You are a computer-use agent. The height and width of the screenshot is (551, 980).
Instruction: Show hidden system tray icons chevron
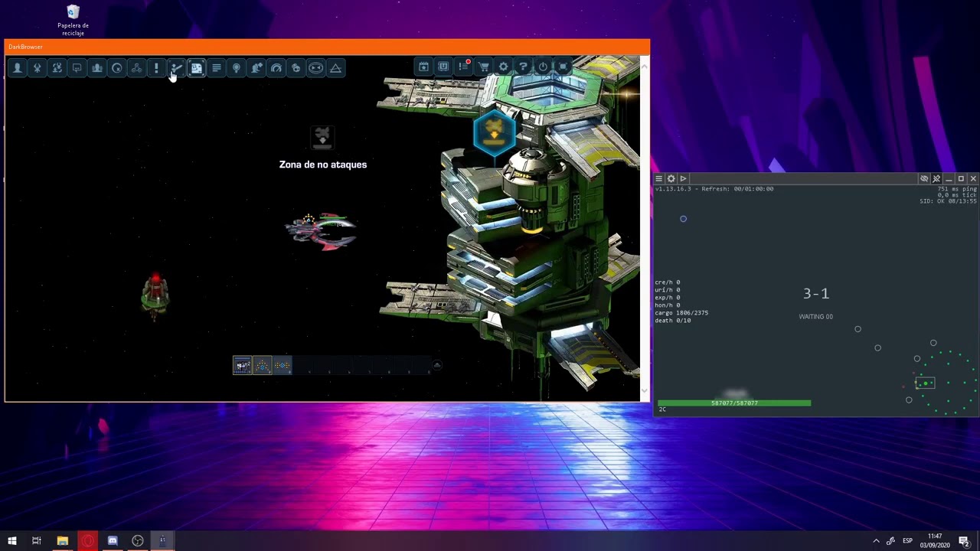point(876,541)
